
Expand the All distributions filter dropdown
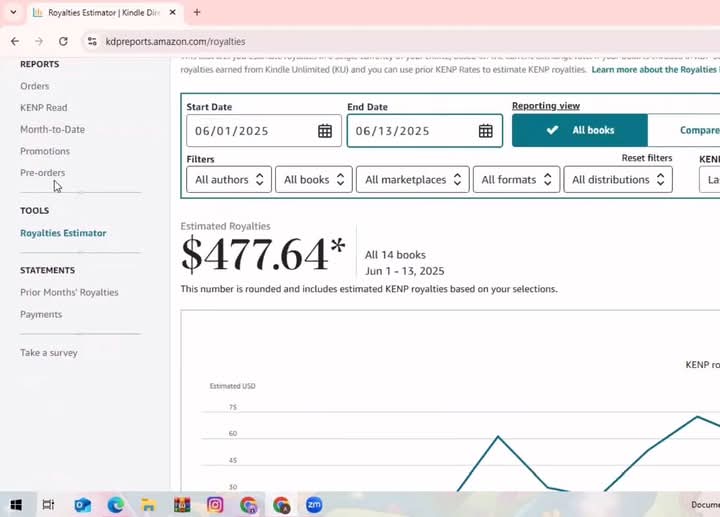click(x=618, y=180)
